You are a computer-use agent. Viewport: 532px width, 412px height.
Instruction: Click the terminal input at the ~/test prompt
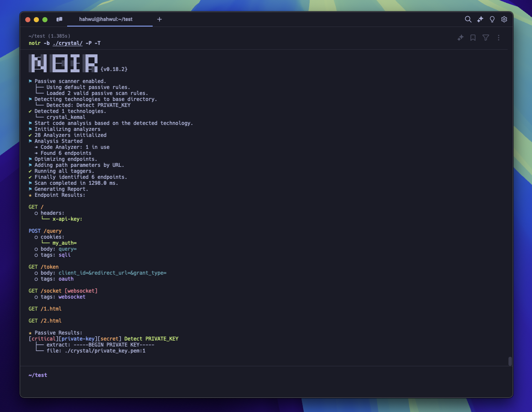(128, 375)
